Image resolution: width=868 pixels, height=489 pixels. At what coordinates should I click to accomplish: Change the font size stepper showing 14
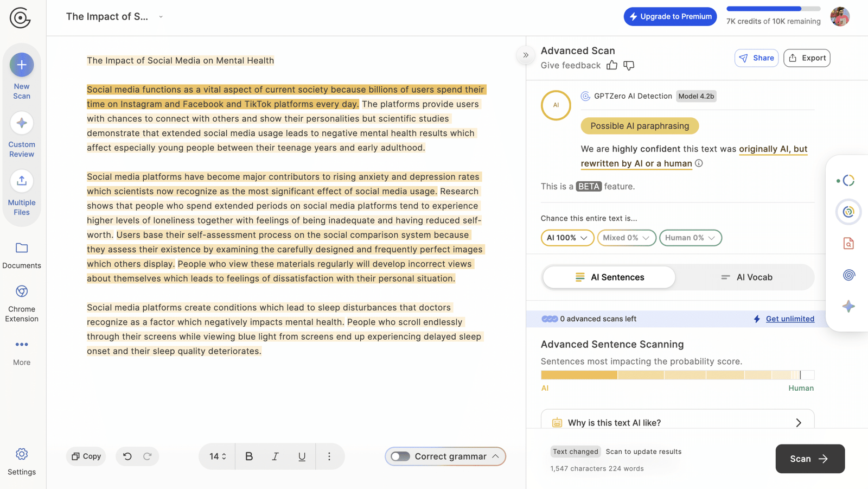coord(218,456)
